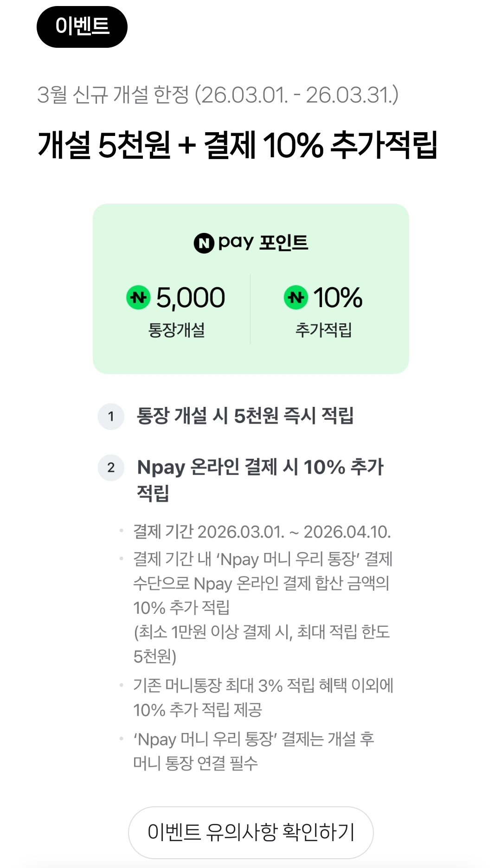This screenshot has height=868, width=501.
Task: Select the 추가적립 label under 10%
Action: (x=324, y=330)
